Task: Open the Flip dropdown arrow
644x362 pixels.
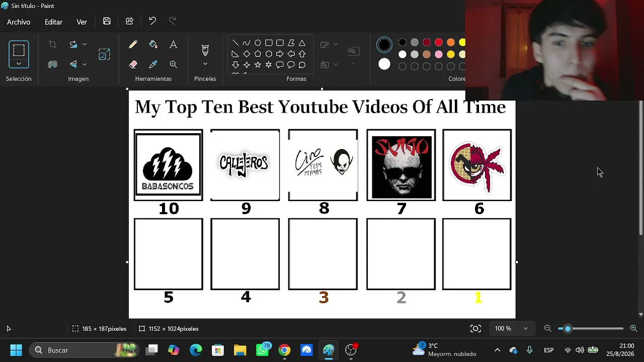Action: click(85, 64)
